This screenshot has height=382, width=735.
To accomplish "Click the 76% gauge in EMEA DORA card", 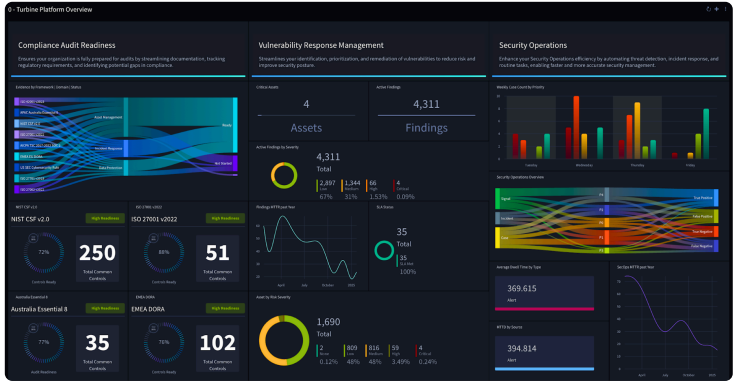I will [164, 343].
